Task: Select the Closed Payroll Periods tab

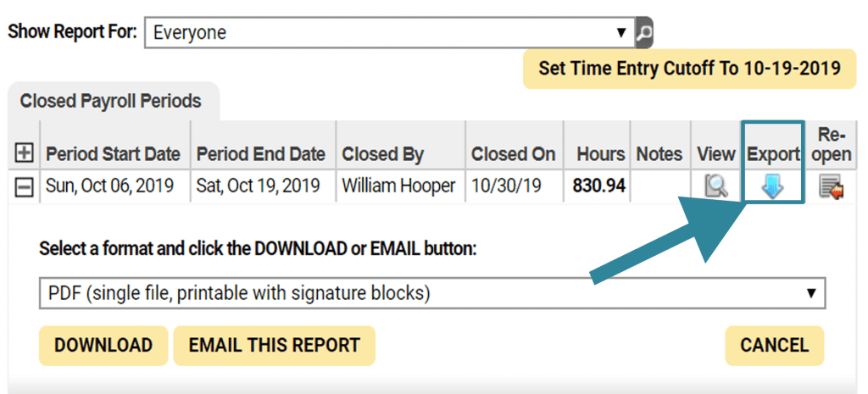Action: 111,102
